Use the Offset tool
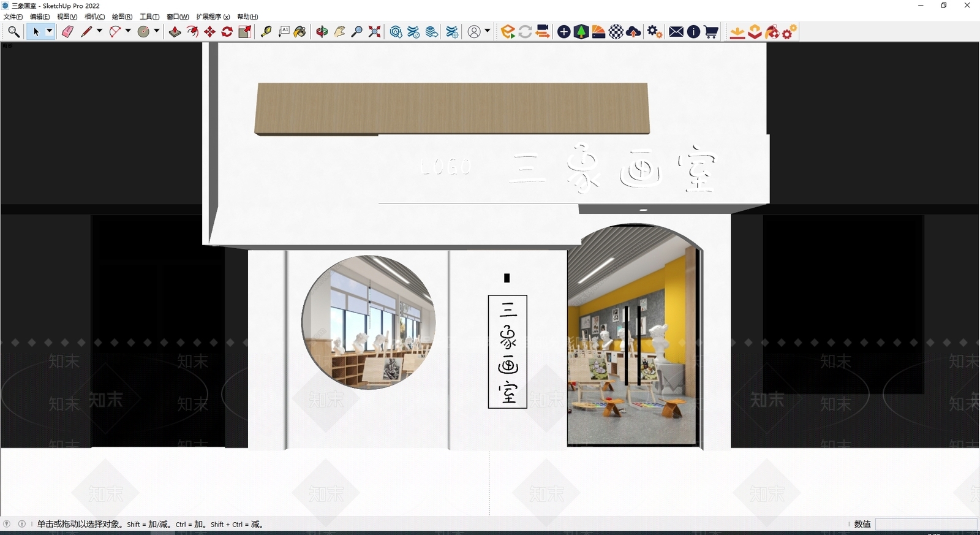 [x=192, y=32]
